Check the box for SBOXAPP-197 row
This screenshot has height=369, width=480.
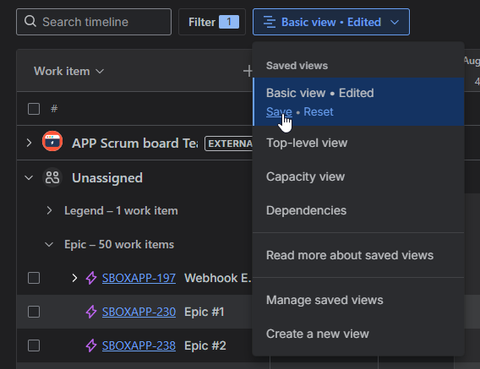pos(34,278)
